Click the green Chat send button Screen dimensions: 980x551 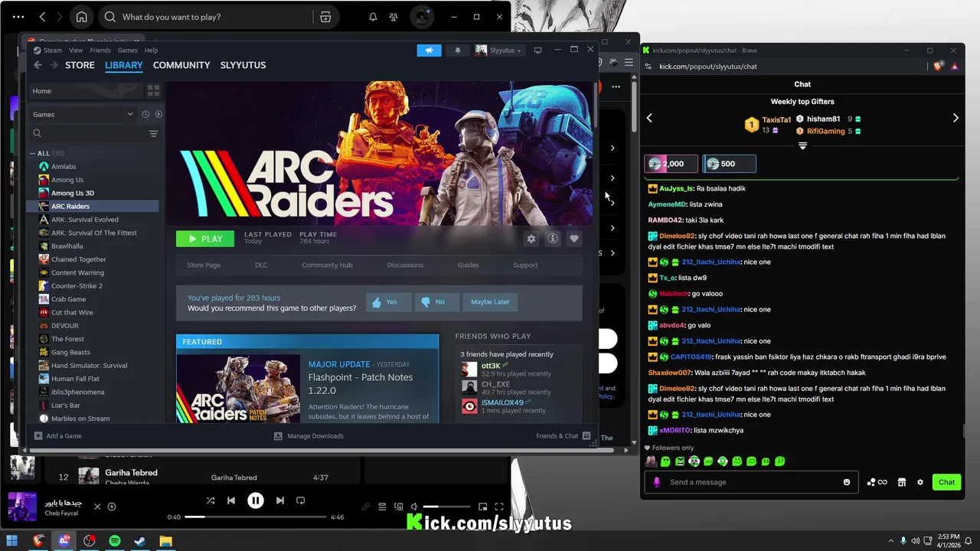(947, 482)
